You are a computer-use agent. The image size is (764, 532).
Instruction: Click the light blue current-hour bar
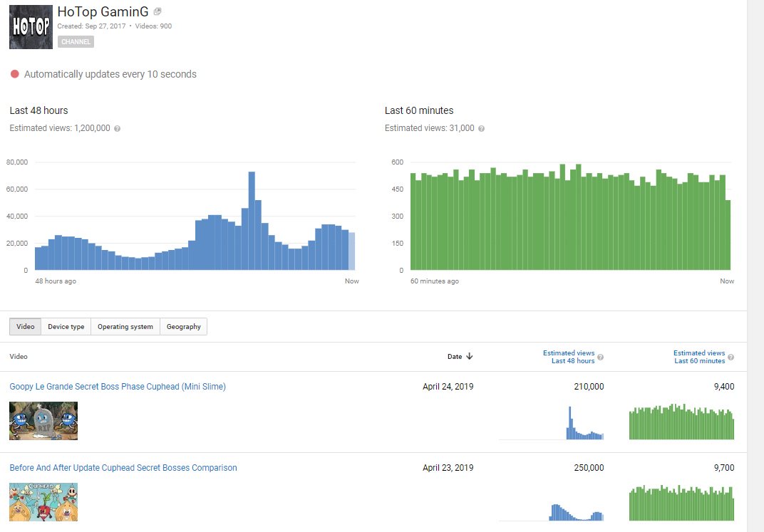pyautogui.click(x=352, y=251)
